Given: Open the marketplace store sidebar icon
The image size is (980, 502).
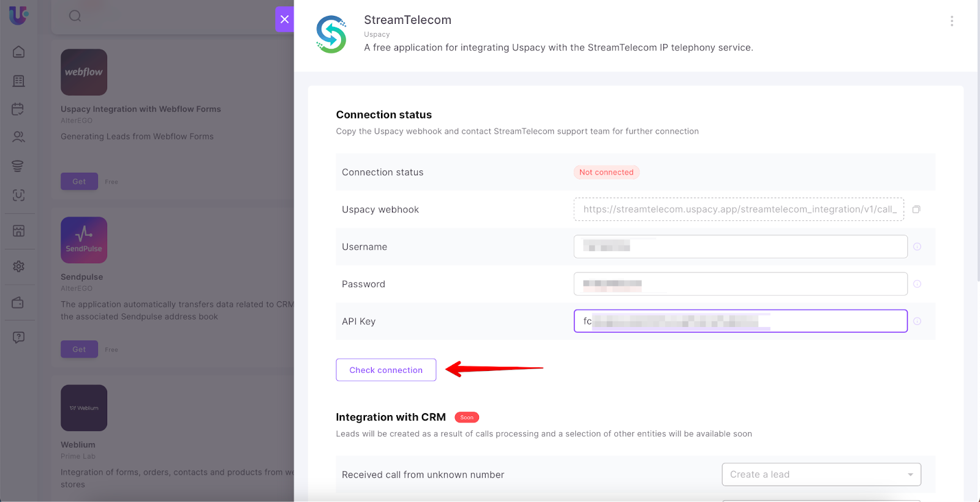Looking at the screenshot, I should [18, 231].
